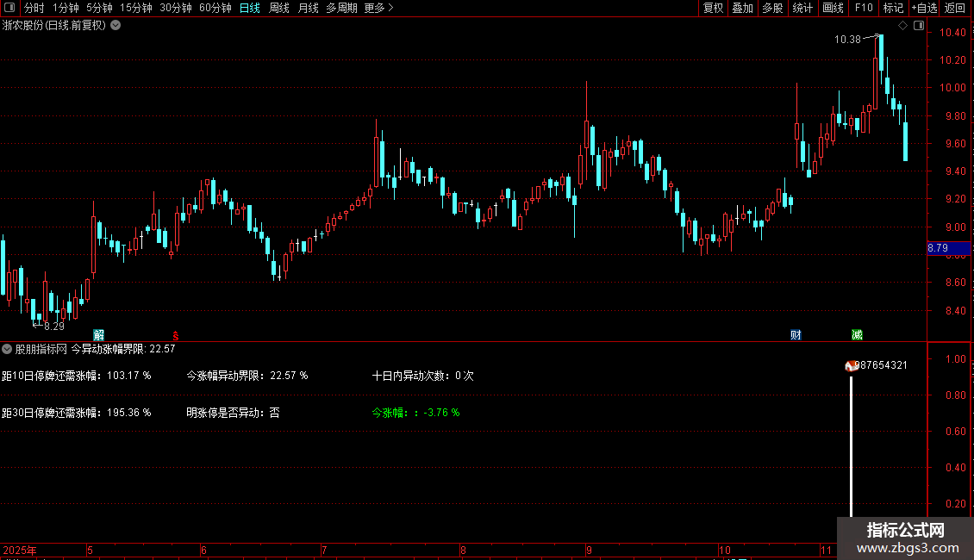Select the 15分钟 period tab
The width and height of the screenshot is (974, 560).
point(135,8)
